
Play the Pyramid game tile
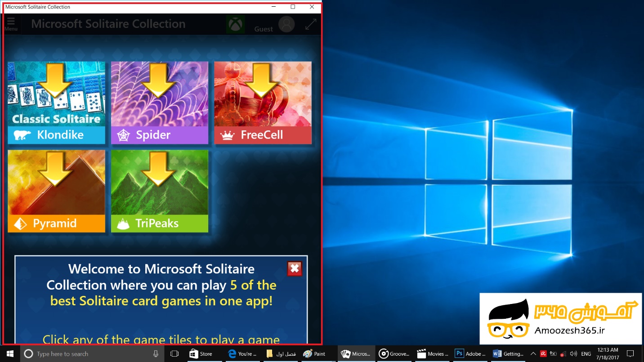point(56,191)
